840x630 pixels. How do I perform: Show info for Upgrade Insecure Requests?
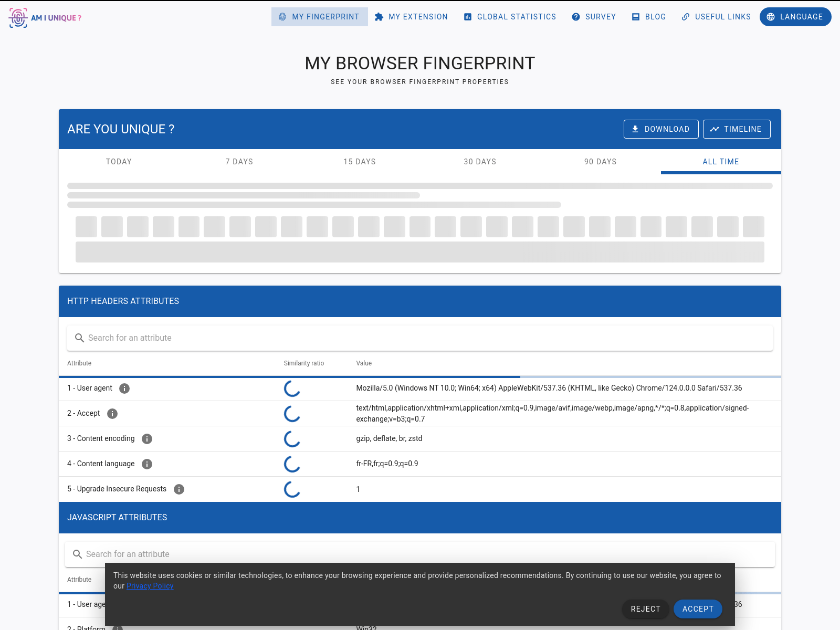(x=179, y=489)
